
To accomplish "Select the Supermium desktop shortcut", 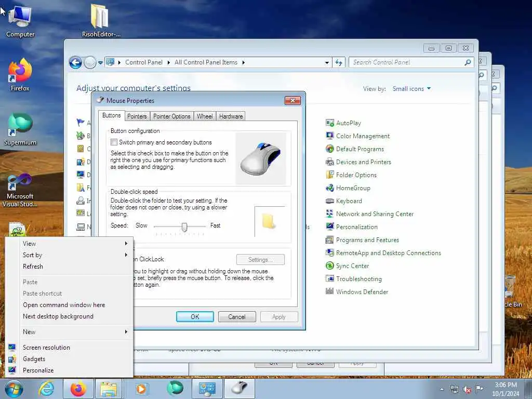I will (20, 129).
